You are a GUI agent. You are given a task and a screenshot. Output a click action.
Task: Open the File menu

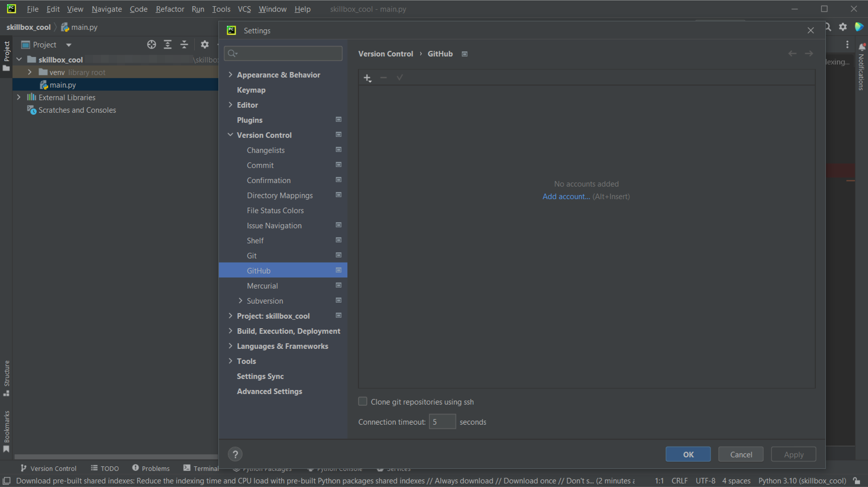coord(33,9)
